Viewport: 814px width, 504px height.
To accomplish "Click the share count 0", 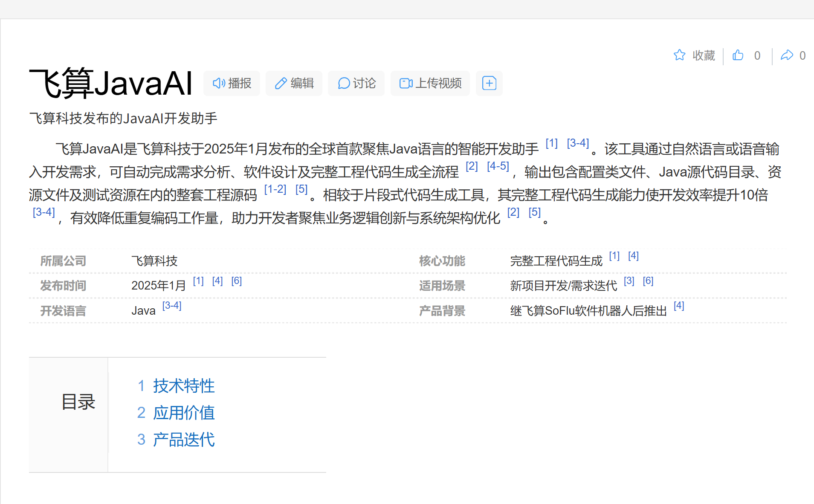I will point(802,55).
